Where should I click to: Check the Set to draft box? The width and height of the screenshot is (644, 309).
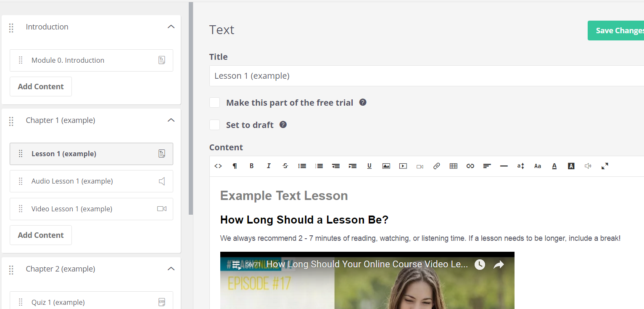click(215, 125)
